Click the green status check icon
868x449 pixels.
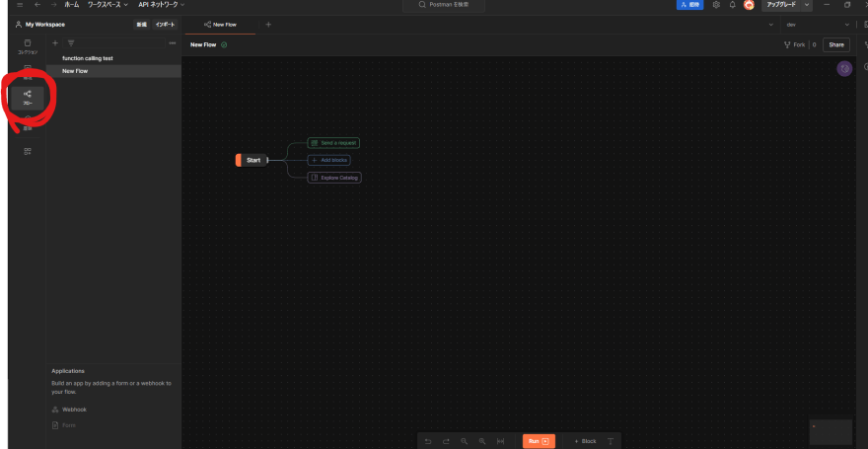224,44
